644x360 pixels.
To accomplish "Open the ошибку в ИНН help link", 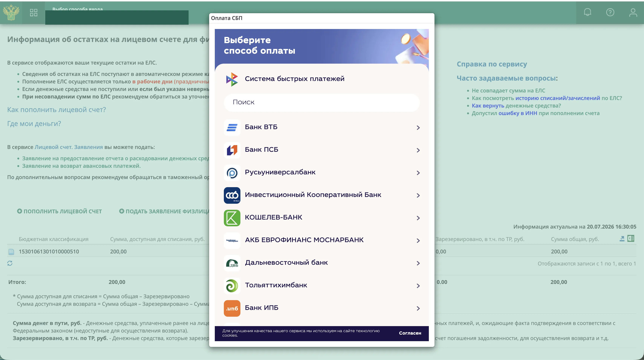I will pyautogui.click(x=518, y=113).
